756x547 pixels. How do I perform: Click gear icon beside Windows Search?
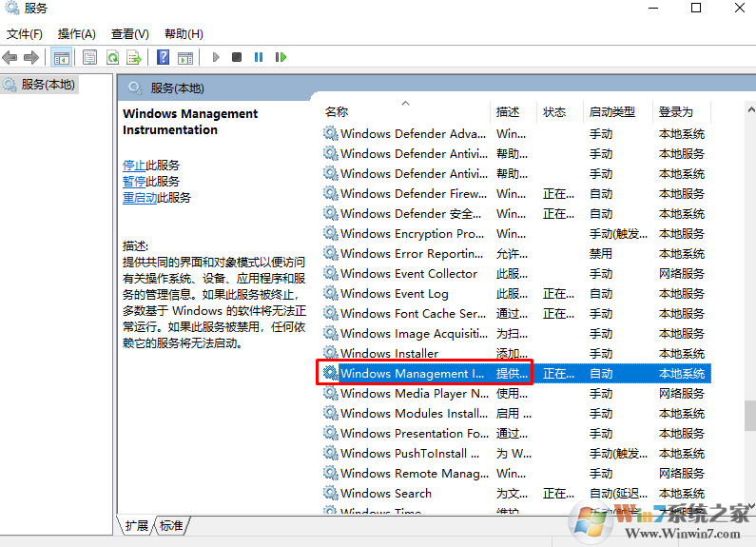point(330,493)
